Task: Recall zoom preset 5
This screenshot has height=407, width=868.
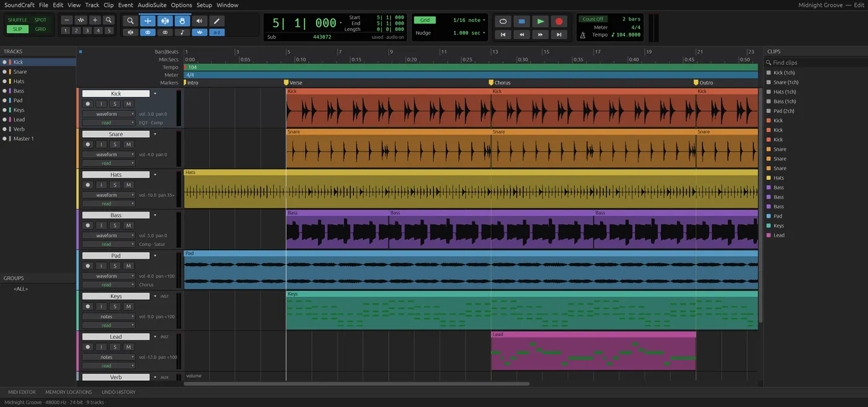Action: pyautogui.click(x=109, y=30)
